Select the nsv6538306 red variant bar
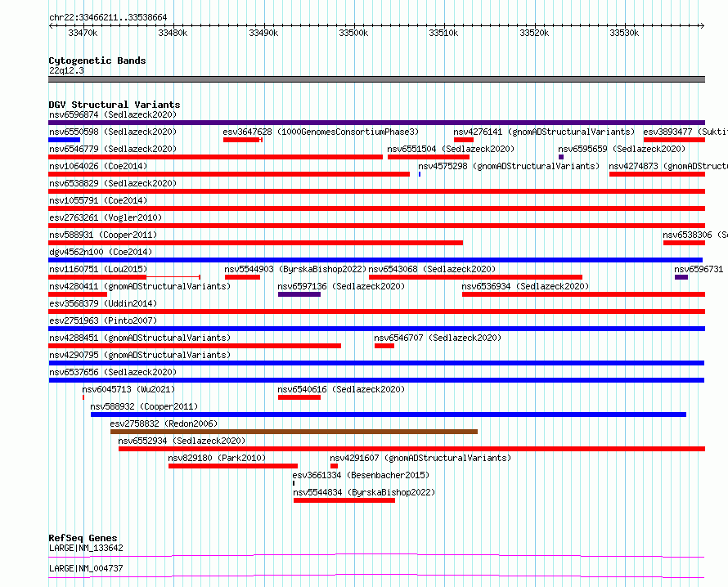 tap(684, 243)
